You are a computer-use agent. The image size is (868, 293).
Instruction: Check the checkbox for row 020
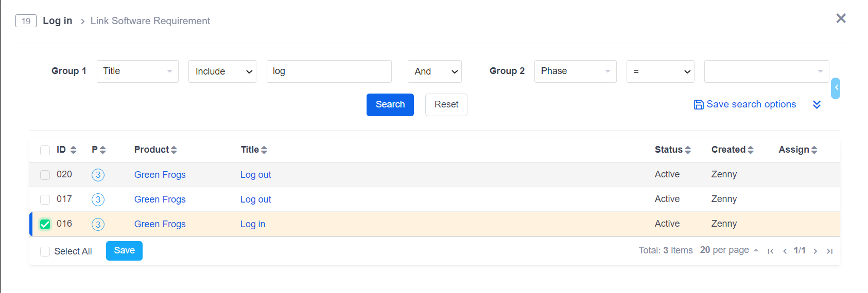45,175
